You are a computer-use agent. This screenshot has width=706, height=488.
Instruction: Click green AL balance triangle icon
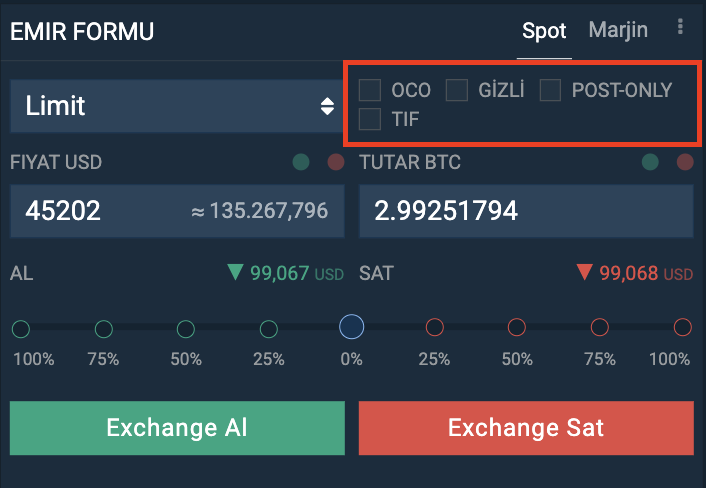coord(235,272)
